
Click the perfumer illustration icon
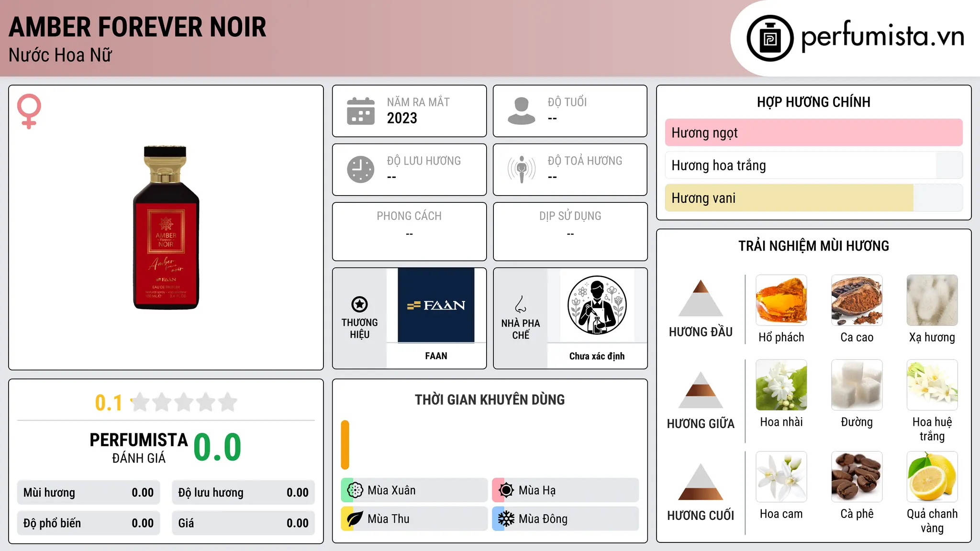(597, 305)
